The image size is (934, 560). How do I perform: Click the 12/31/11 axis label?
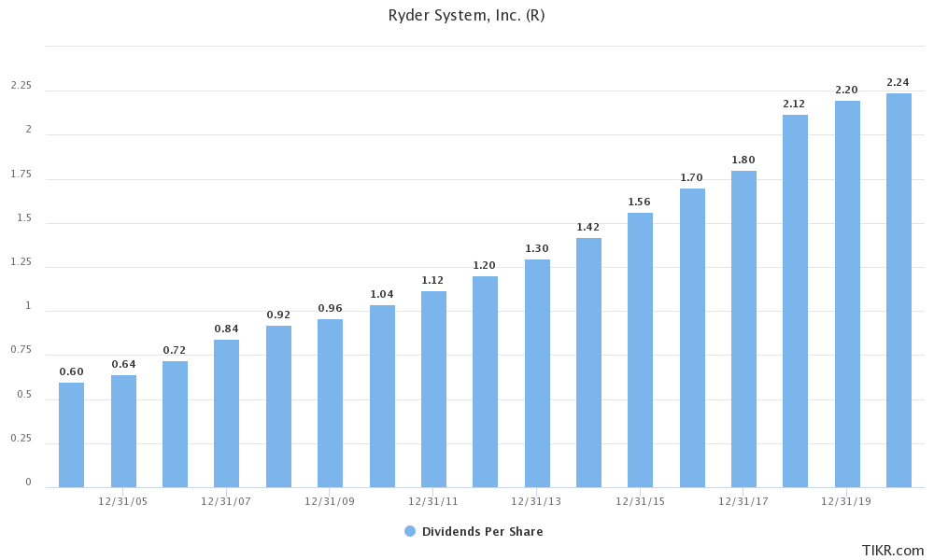(435, 501)
